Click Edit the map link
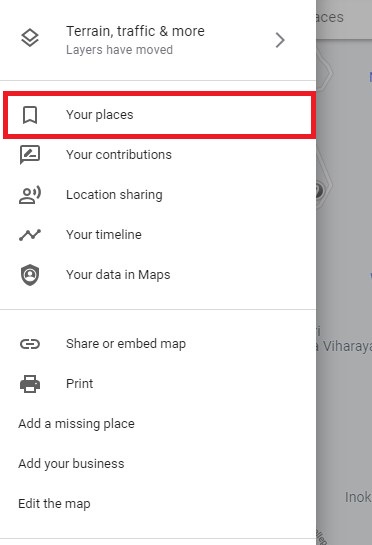This screenshot has width=372, height=545. click(54, 504)
